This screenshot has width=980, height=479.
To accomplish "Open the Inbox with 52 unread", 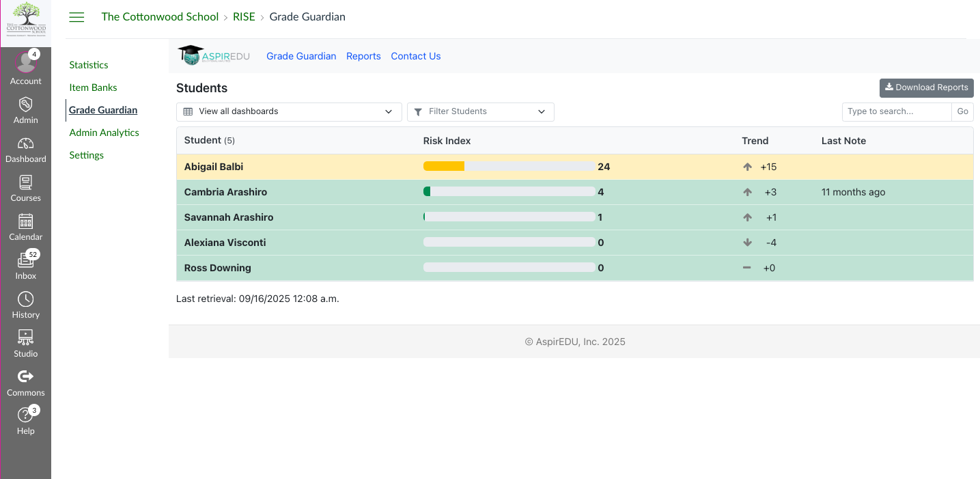I will [25, 260].
